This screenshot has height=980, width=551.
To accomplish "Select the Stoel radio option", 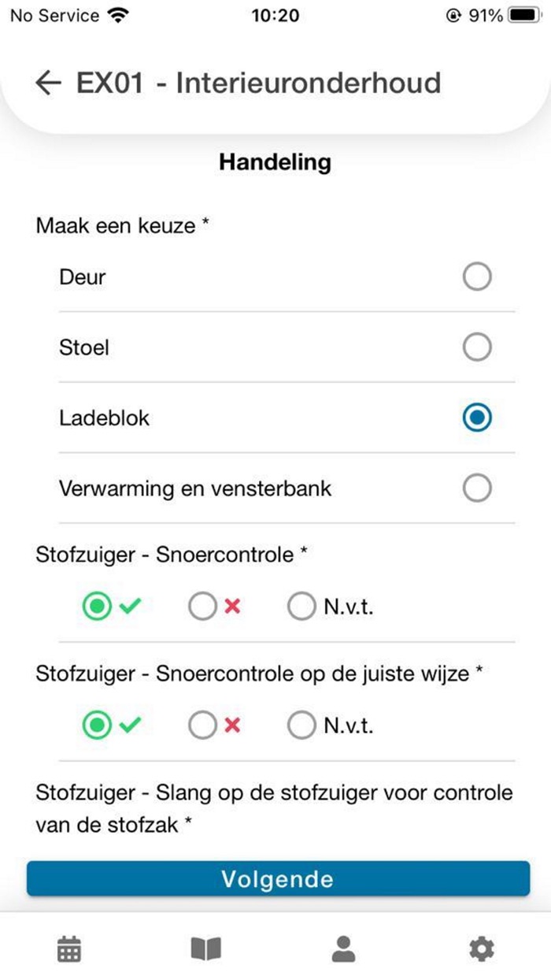I will (x=476, y=347).
